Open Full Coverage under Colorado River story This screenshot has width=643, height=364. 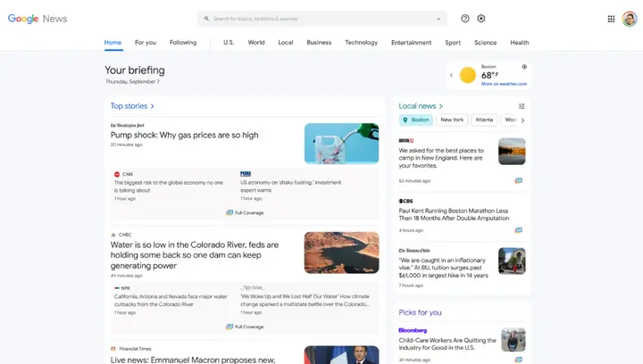245,327
